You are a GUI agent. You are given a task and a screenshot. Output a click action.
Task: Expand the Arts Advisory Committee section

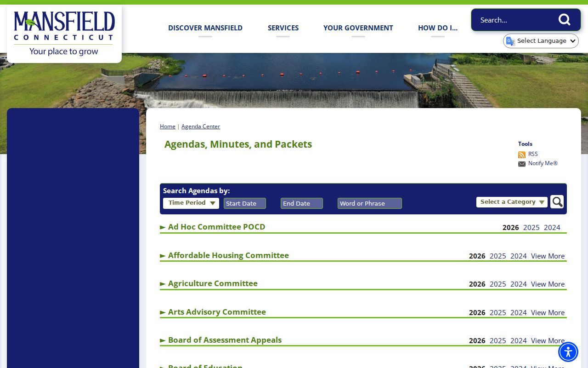click(x=213, y=312)
